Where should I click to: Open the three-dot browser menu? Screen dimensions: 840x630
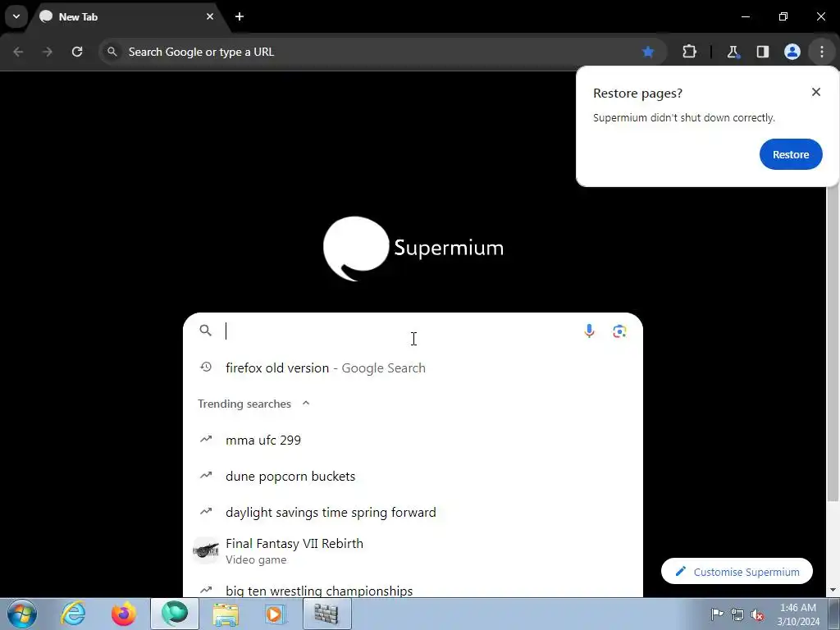coord(822,52)
